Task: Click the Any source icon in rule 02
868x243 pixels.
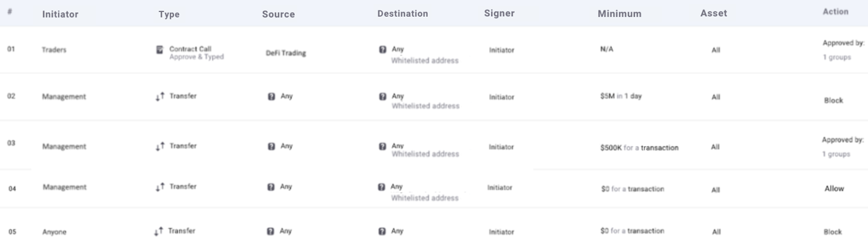Action: click(x=271, y=96)
